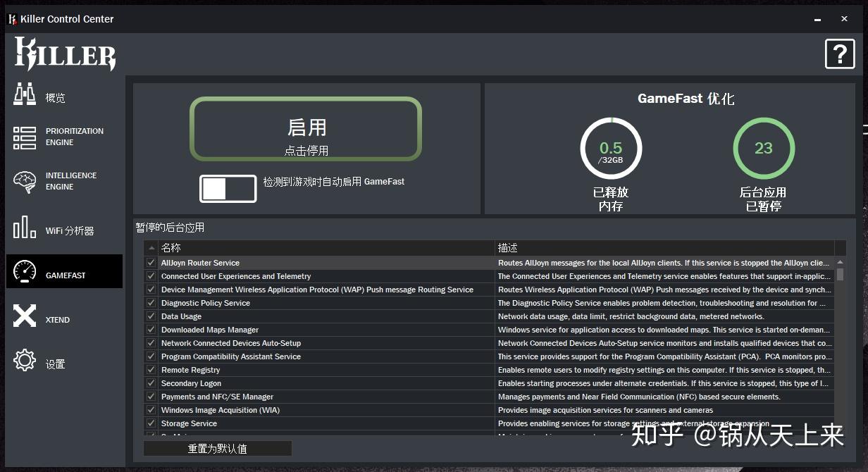Image resolution: width=868 pixels, height=472 pixels.
Task: Select 'Data Usage' row name
Action: pos(182,316)
